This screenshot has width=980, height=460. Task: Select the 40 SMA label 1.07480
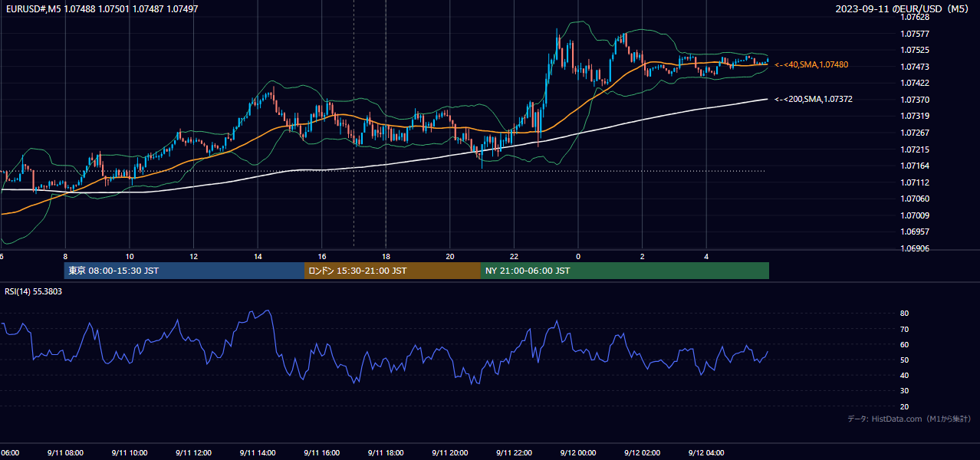click(x=811, y=65)
